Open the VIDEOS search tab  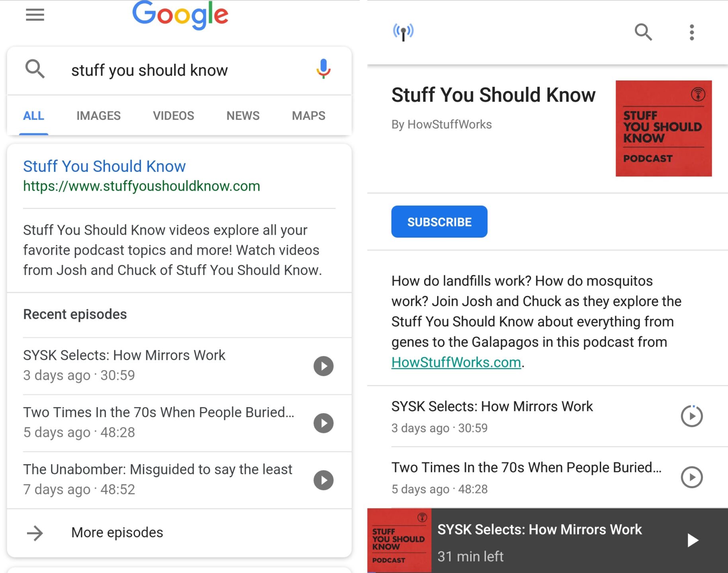(174, 115)
